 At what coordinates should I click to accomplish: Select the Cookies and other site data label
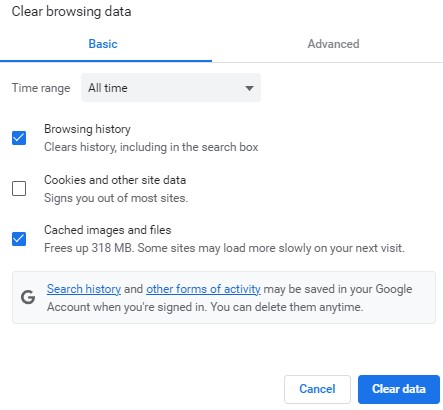(x=115, y=180)
